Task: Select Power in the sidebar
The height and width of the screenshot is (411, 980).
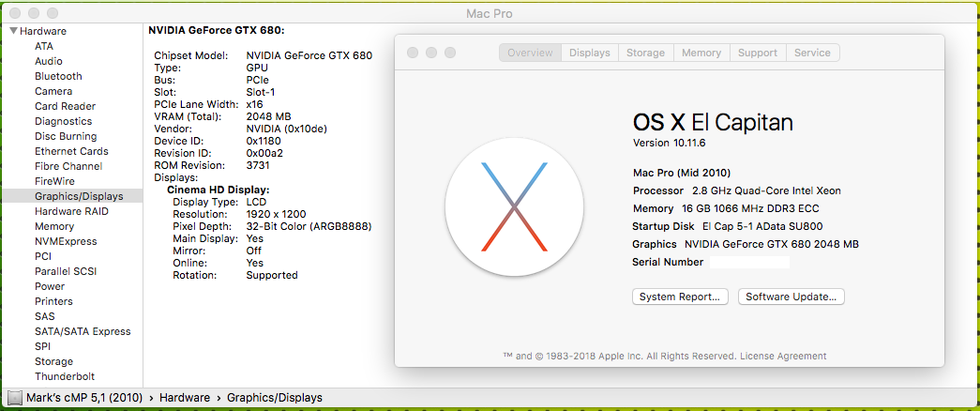Action: tap(50, 286)
